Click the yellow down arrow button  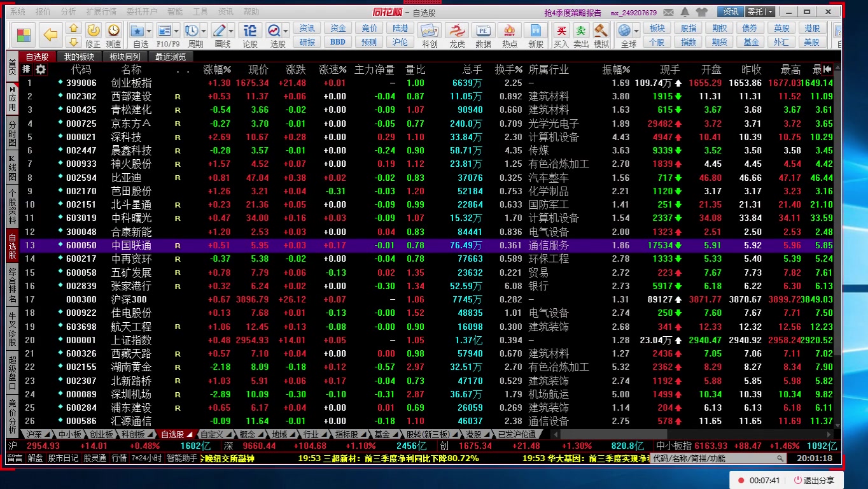[x=74, y=42]
